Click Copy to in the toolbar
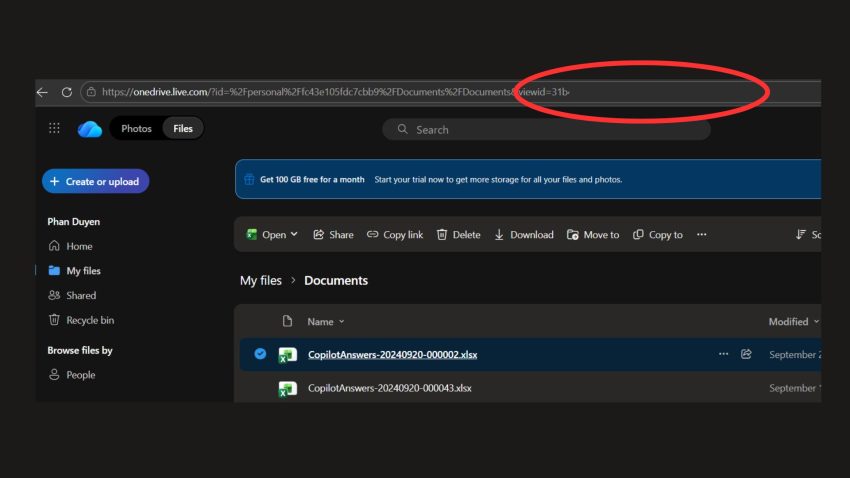850x478 pixels. [658, 235]
